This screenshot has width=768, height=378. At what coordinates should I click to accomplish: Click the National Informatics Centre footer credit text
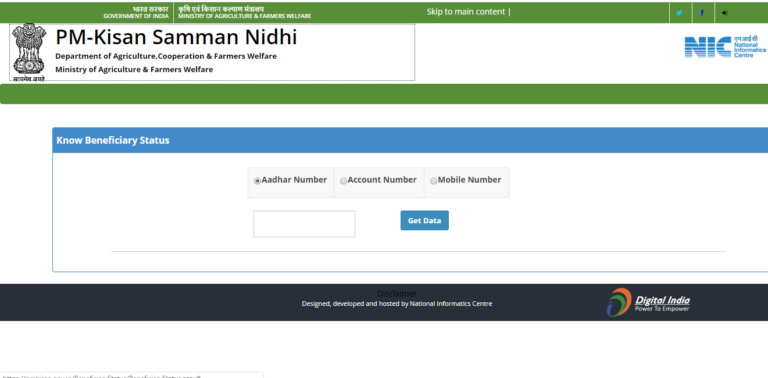451,304
